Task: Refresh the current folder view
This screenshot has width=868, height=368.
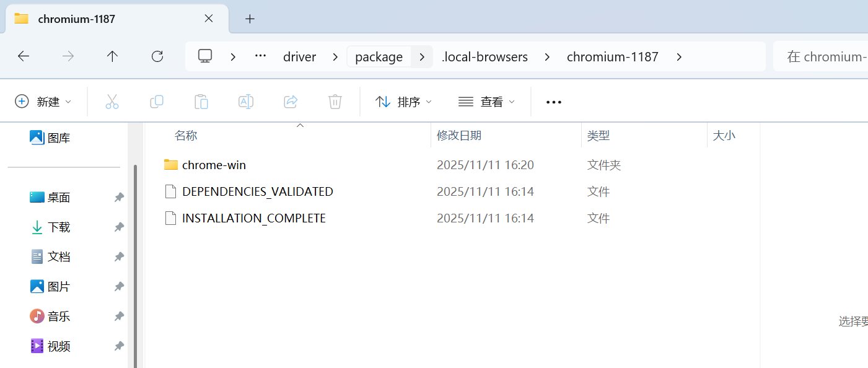Action: click(157, 56)
